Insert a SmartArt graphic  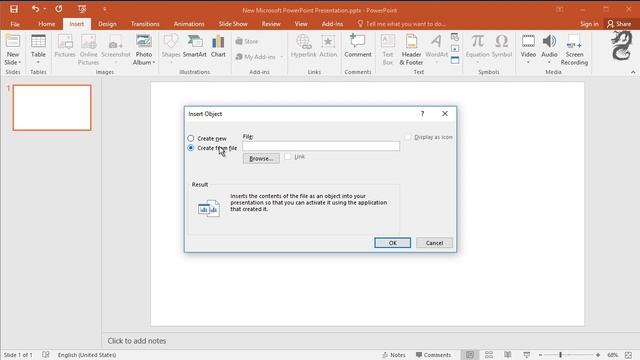tap(195, 41)
